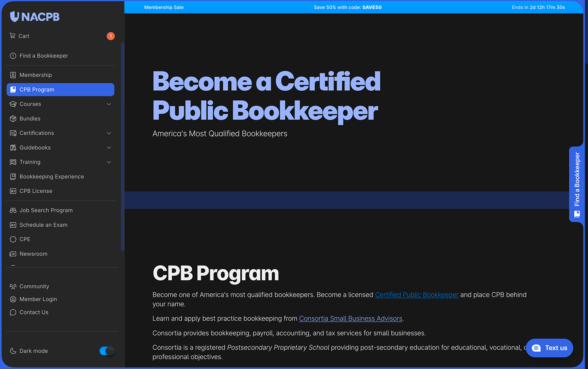Click the Bundles box icon
The image size is (588, 369).
click(13, 119)
